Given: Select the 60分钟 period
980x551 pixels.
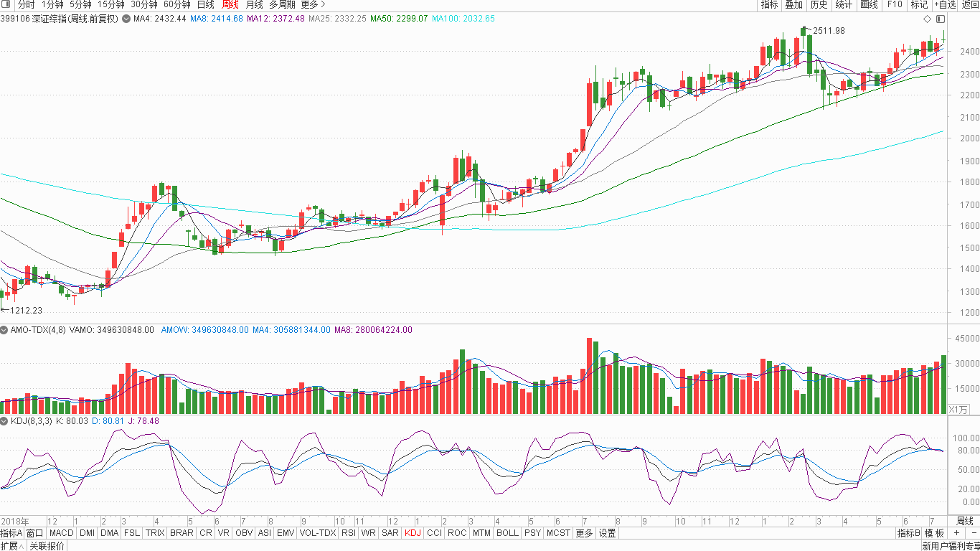Looking at the screenshot, I should (x=176, y=4).
